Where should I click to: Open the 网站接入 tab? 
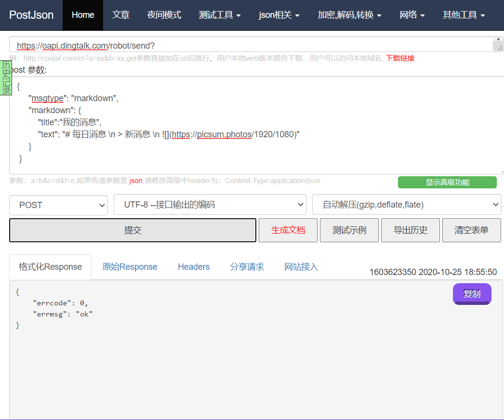301,267
